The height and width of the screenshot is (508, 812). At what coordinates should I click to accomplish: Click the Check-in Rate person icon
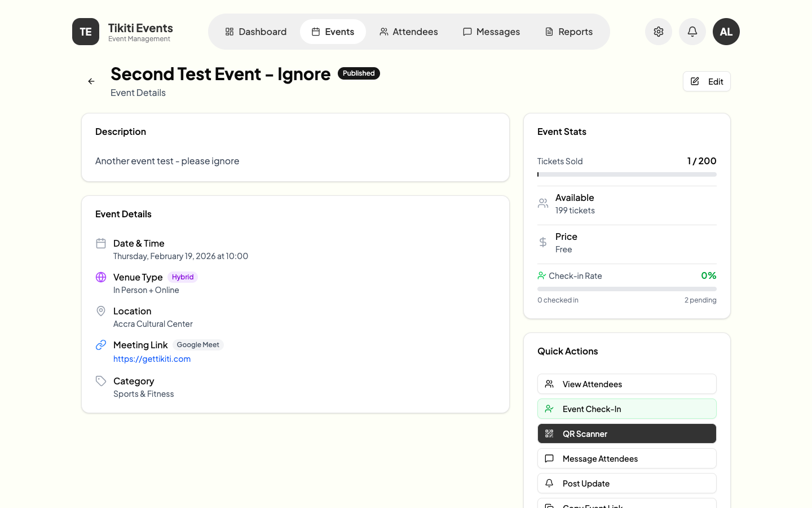point(541,275)
